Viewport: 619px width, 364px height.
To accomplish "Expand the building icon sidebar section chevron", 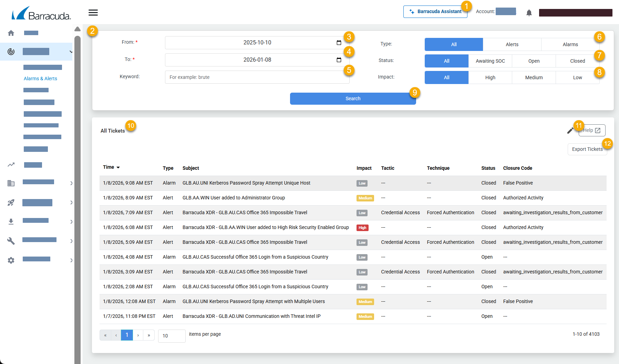I will (x=71, y=183).
